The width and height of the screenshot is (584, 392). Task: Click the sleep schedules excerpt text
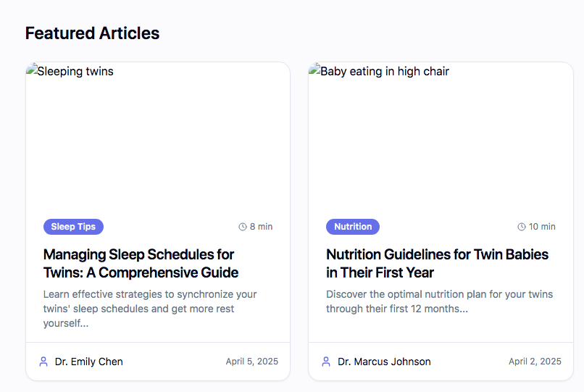150,309
